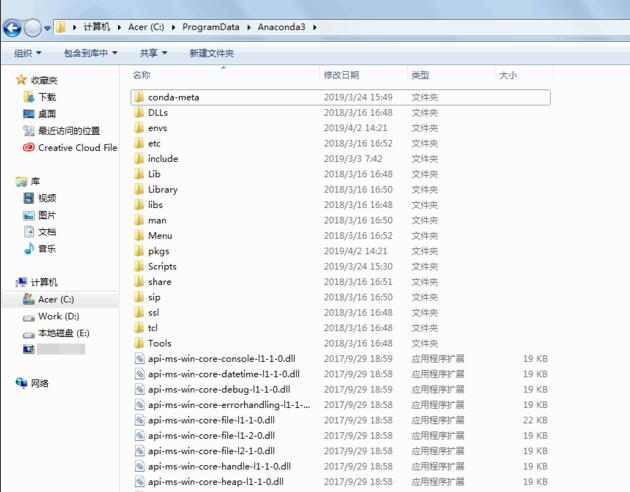The image size is (630, 492).
Task: Click the New folder (新建文件夹) button
Action: (x=211, y=53)
